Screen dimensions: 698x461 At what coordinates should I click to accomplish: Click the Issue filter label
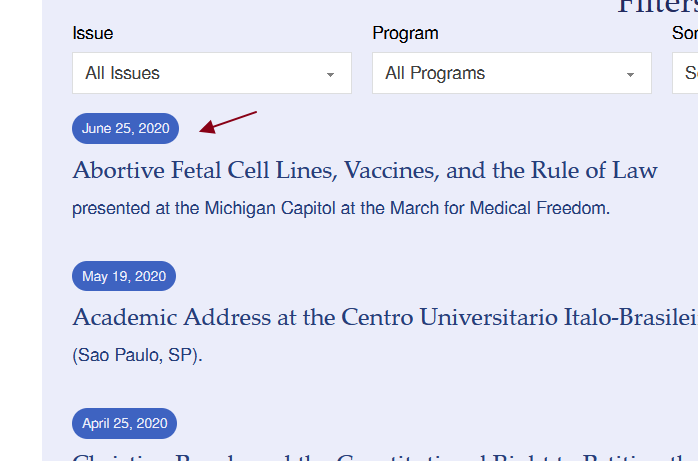pyautogui.click(x=93, y=33)
